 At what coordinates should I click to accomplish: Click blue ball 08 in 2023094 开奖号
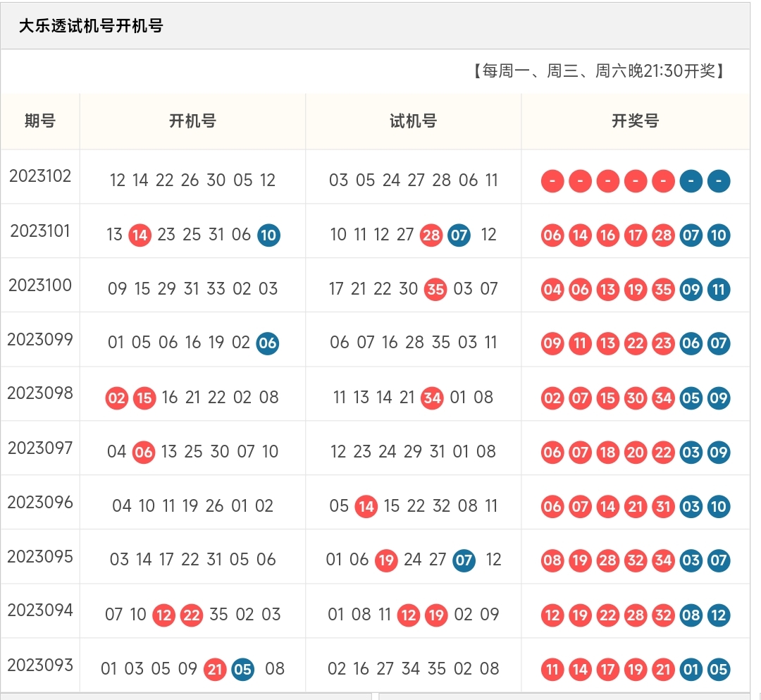tap(691, 615)
